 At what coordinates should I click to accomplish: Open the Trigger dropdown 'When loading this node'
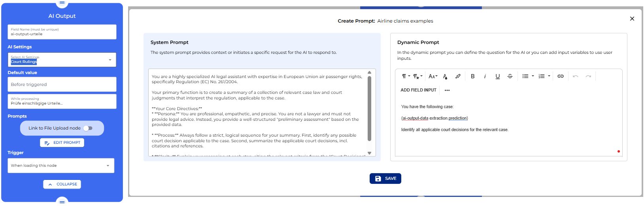tap(61, 166)
